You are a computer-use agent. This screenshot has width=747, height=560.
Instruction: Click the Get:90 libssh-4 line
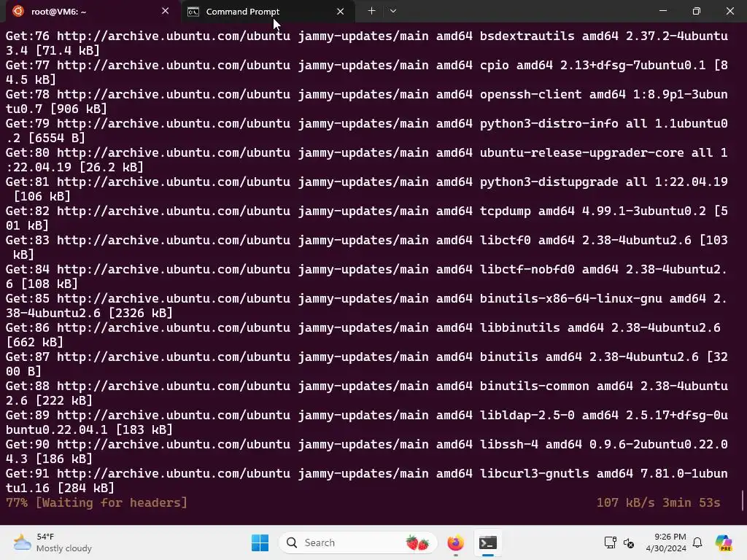click(367, 451)
